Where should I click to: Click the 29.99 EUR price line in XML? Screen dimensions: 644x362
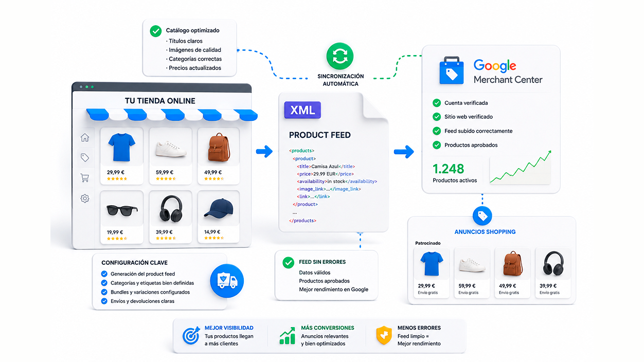pyautogui.click(x=325, y=174)
